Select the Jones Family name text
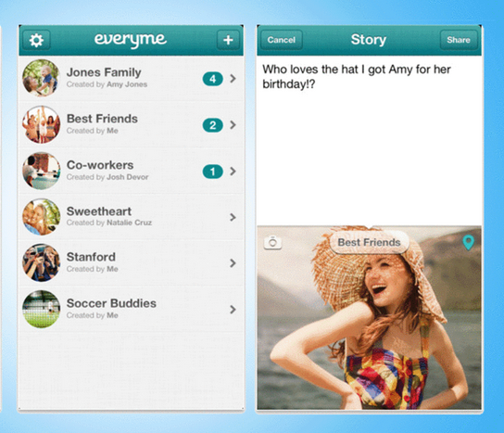The height and width of the screenshot is (433, 504). click(104, 72)
